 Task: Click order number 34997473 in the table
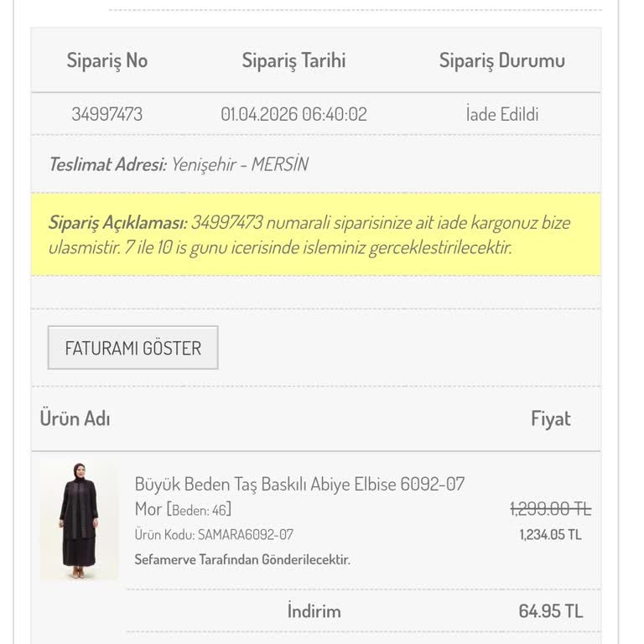point(107,114)
